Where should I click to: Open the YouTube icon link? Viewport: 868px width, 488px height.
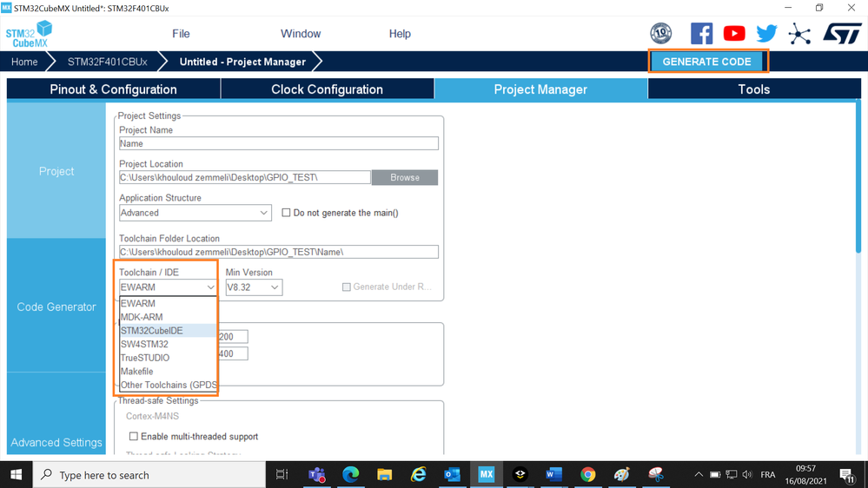(x=734, y=33)
